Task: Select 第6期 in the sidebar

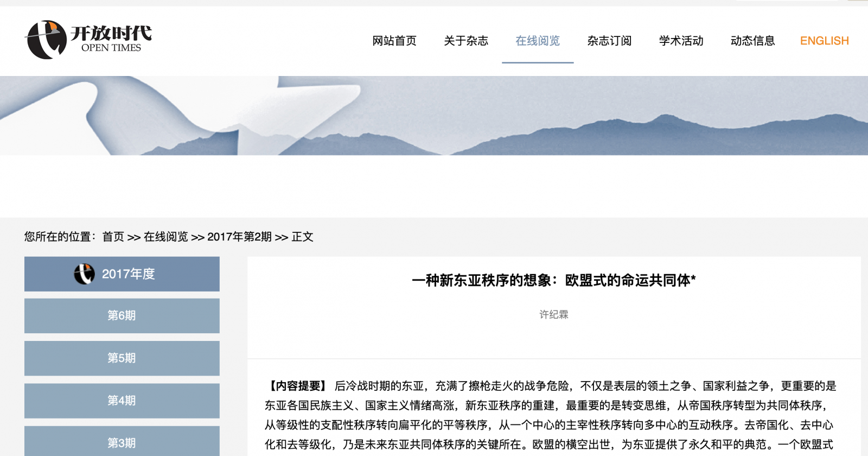Action: (x=122, y=315)
